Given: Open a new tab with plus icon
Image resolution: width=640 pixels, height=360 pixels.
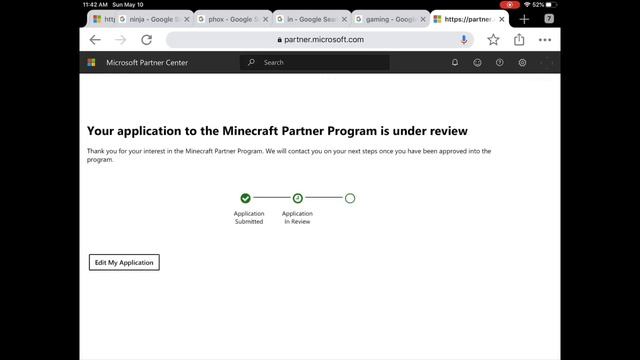Looking at the screenshot, I should point(524,19).
